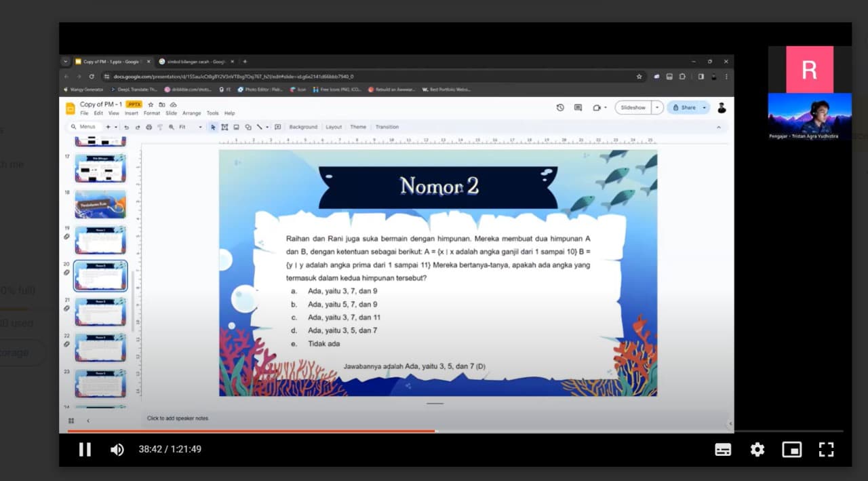Mute the video volume speaker icon
Screen dimensions: 868x481
point(117,449)
